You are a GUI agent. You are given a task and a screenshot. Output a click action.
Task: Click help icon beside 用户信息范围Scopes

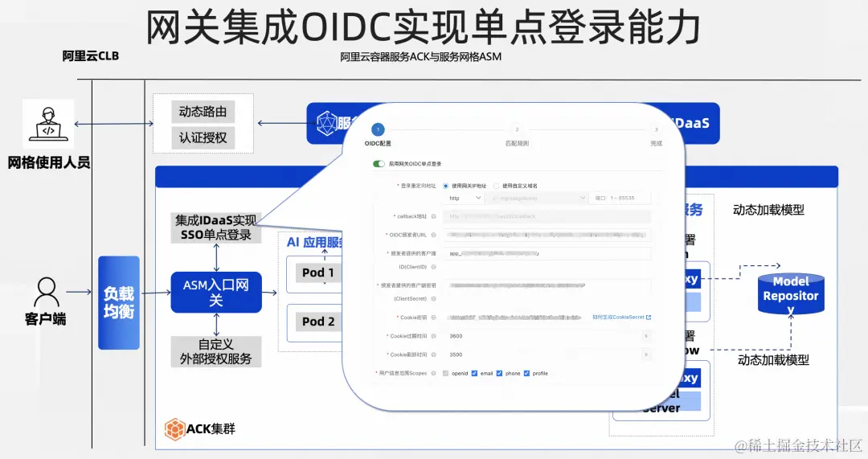coord(433,373)
